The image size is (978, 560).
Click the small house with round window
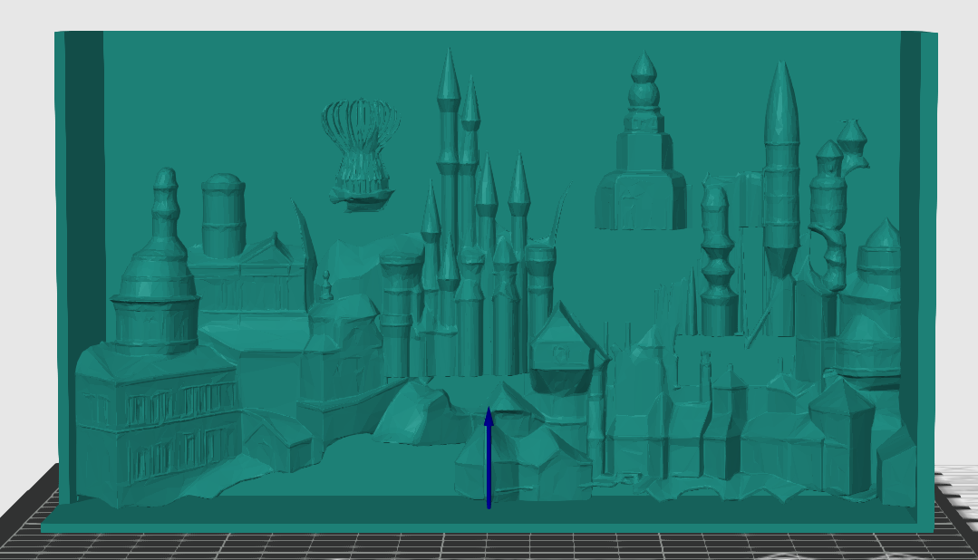click(561, 349)
